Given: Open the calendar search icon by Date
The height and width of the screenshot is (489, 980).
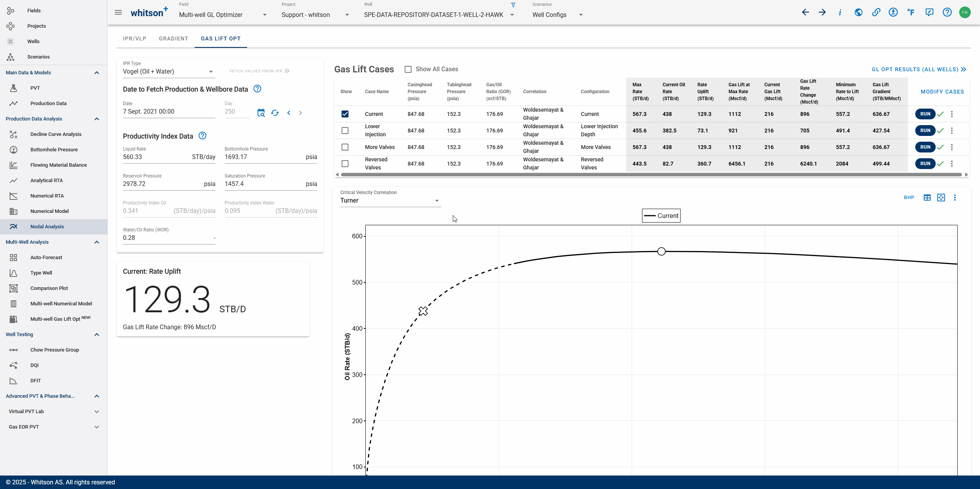Looking at the screenshot, I should [261, 113].
